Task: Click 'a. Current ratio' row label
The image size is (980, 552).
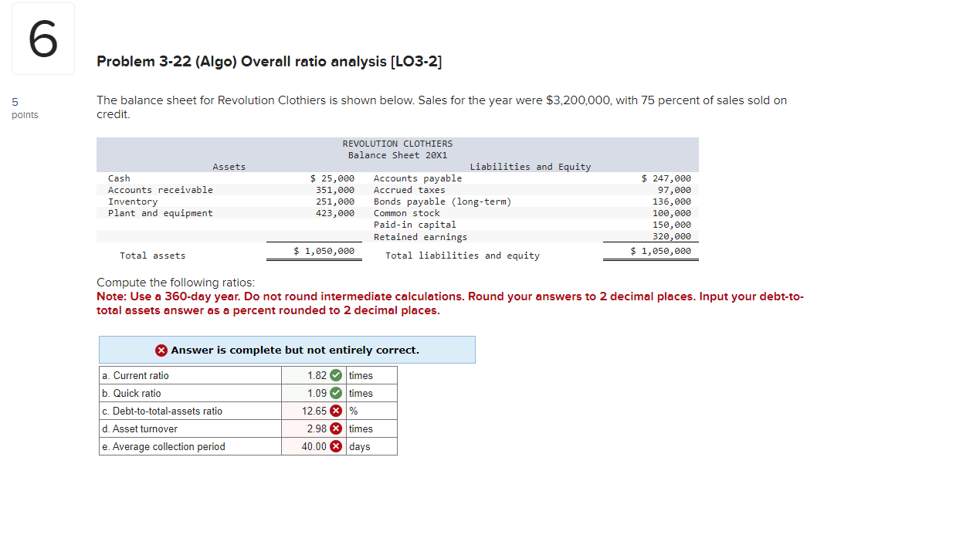Action: tap(135, 375)
